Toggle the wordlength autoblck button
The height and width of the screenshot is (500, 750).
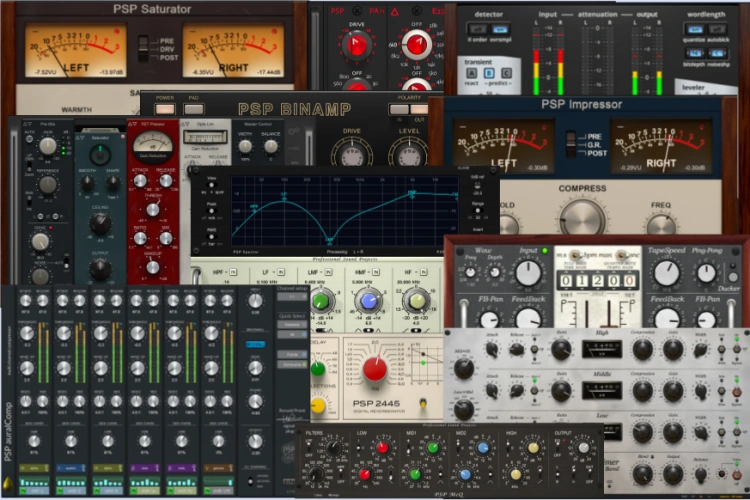click(718, 30)
